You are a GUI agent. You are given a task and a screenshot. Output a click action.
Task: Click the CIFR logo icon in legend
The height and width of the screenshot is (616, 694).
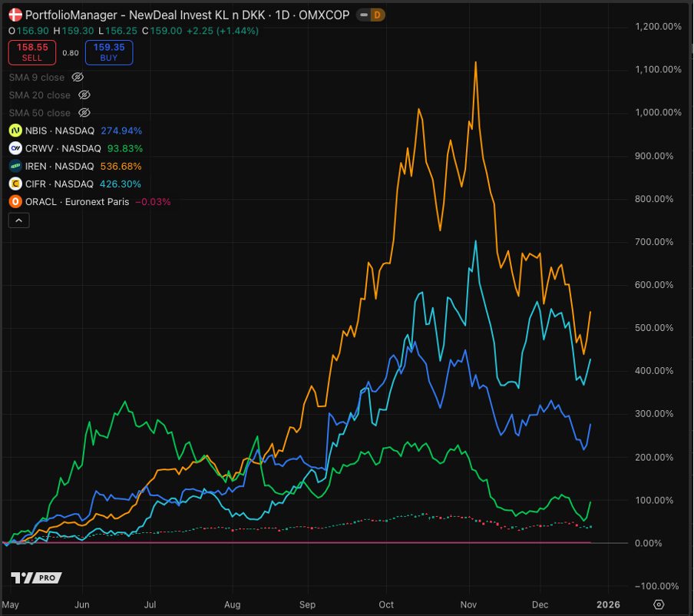[x=15, y=184]
